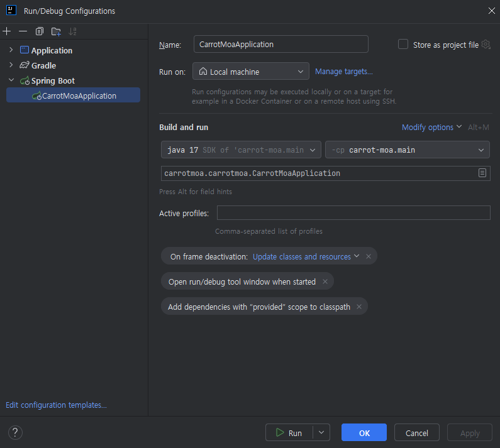Click the Run button
The image size is (500, 448).
pos(289,433)
